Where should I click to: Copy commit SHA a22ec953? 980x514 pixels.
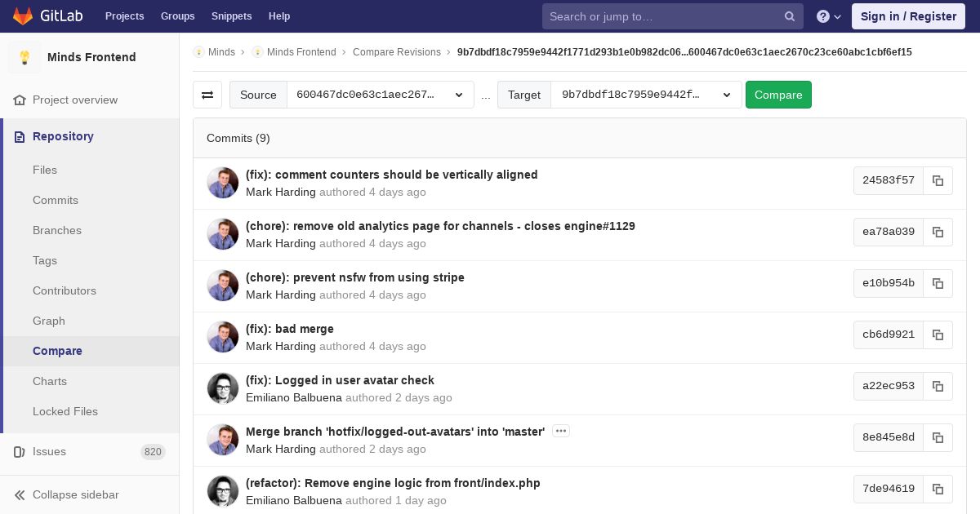(938, 387)
